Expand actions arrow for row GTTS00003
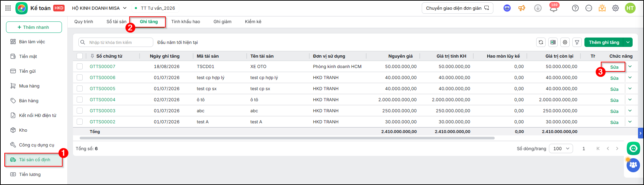Screen dimensions: 644x185 [630, 111]
